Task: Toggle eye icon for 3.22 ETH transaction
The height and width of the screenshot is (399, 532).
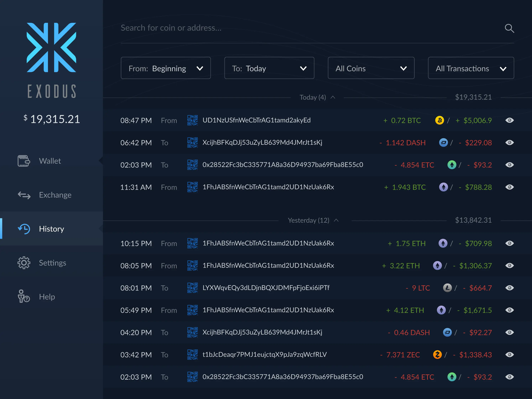Action: click(x=509, y=266)
